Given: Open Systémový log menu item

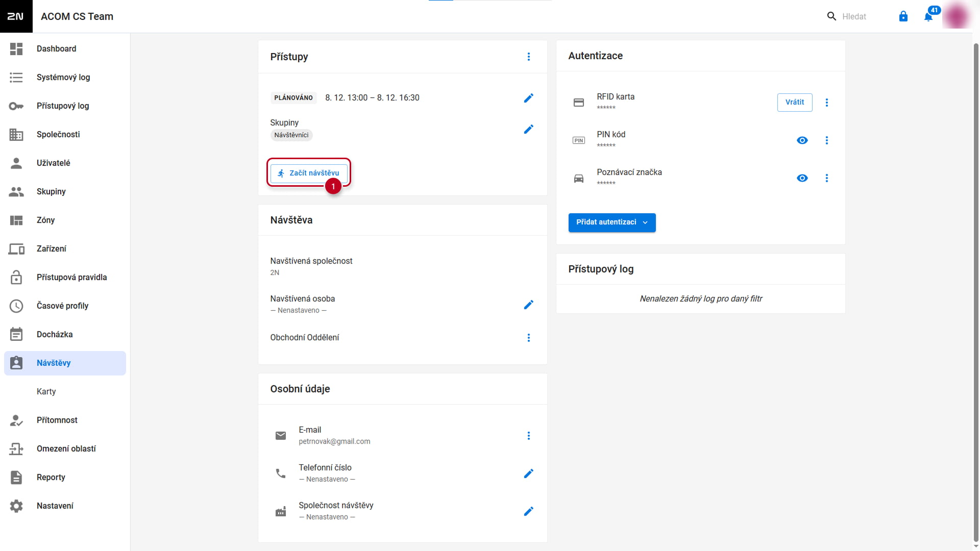Looking at the screenshot, I should pos(65,78).
